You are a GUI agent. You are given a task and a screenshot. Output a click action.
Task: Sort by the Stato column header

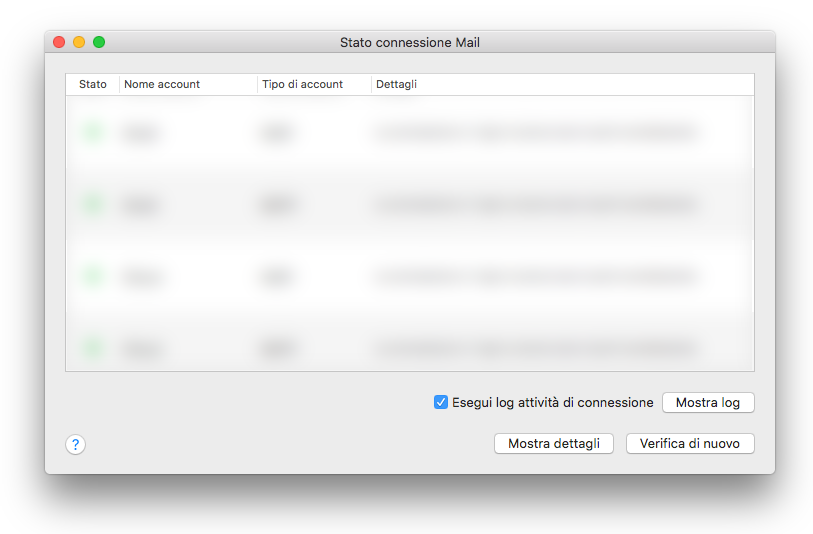point(93,85)
